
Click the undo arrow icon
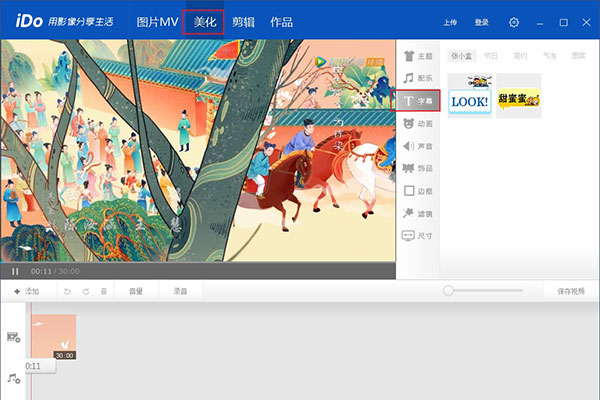(x=67, y=292)
